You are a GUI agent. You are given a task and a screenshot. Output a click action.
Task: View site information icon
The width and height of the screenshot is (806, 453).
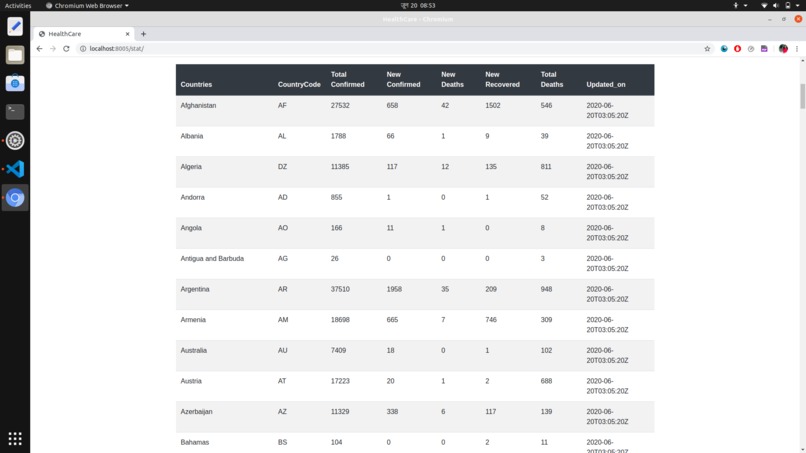(83, 48)
